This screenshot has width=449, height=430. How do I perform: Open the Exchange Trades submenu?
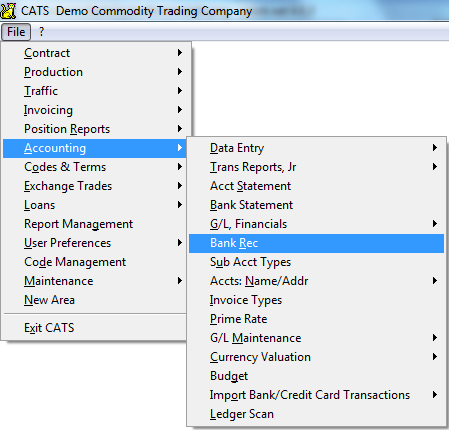click(x=94, y=186)
